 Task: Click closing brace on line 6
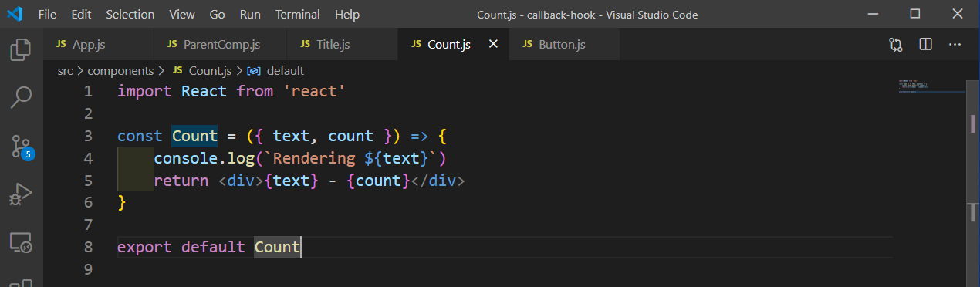121,203
